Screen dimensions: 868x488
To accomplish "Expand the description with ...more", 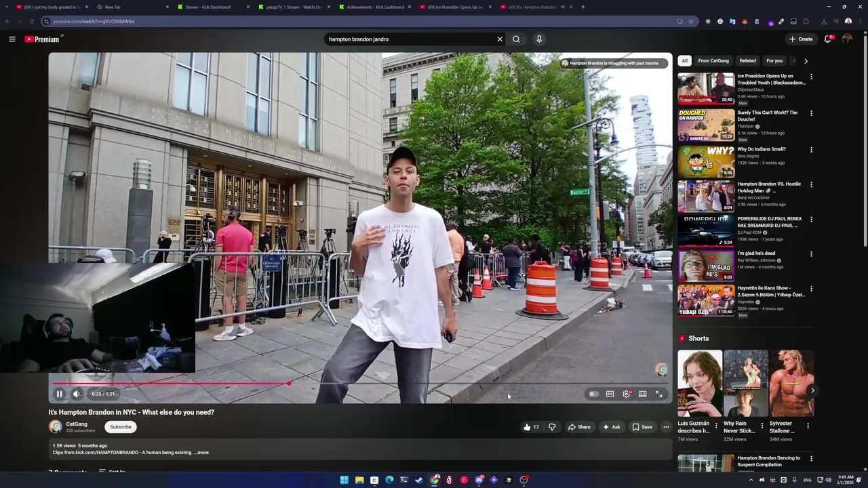I will (201, 453).
